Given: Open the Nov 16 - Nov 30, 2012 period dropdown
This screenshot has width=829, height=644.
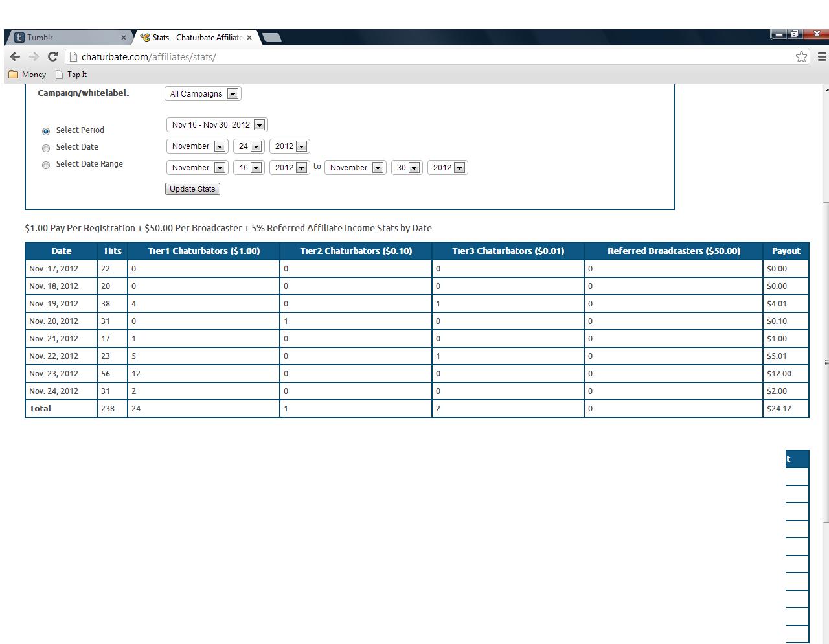Looking at the screenshot, I should tap(217, 125).
